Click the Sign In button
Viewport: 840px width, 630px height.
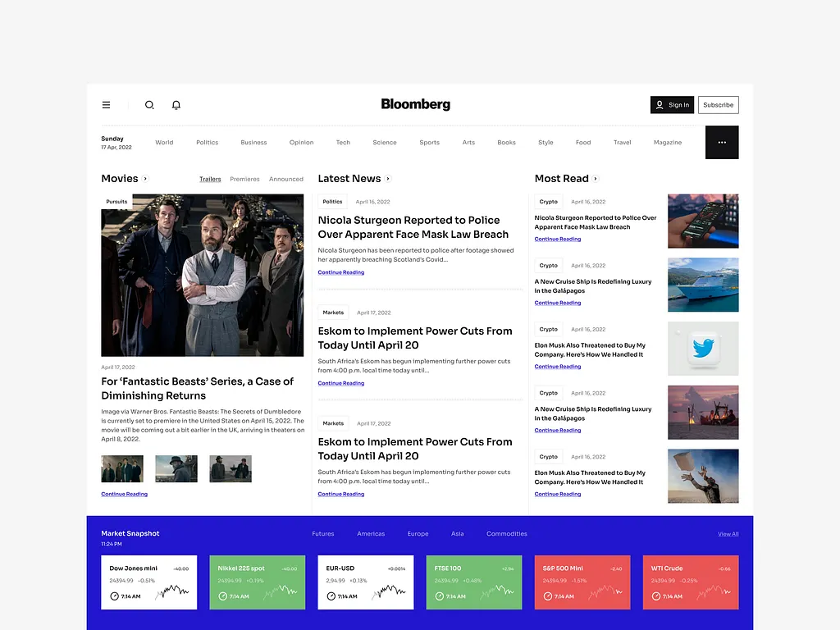pyautogui.click(x=672, y=105)
